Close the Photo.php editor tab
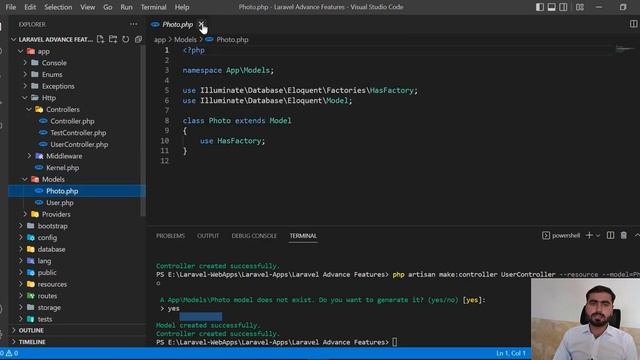This screenshot has height=360, width=640. [201, 24]
